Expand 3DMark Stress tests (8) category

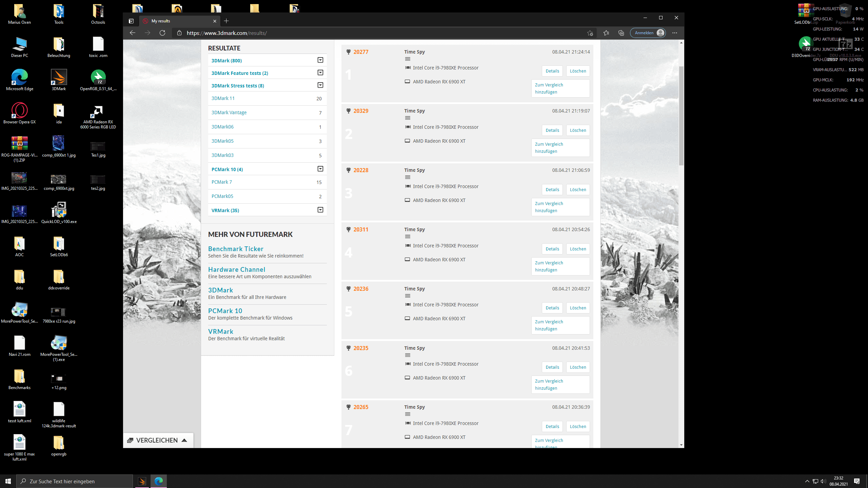point(320,85)
